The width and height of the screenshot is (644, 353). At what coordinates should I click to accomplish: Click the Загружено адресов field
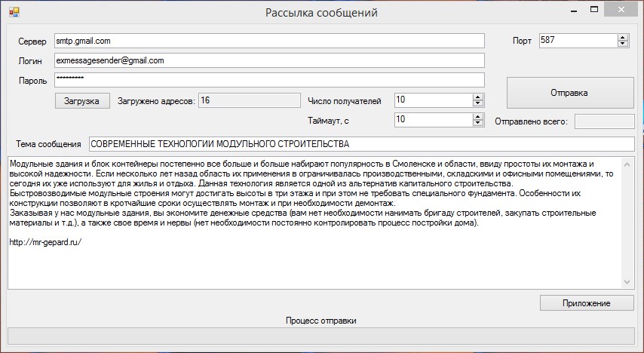pos(250,100)
